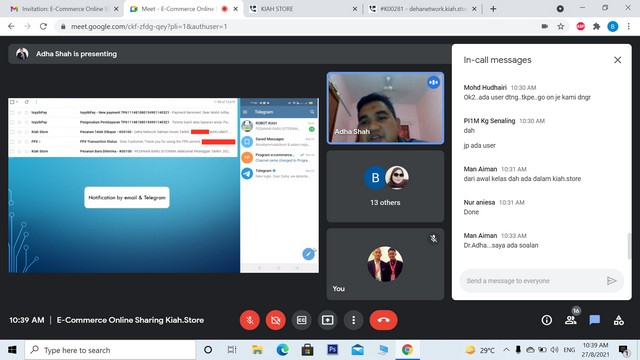Show the participants list icon
Image resolution: width=640 pixels, height=360 pixels.
coord(571,320)
